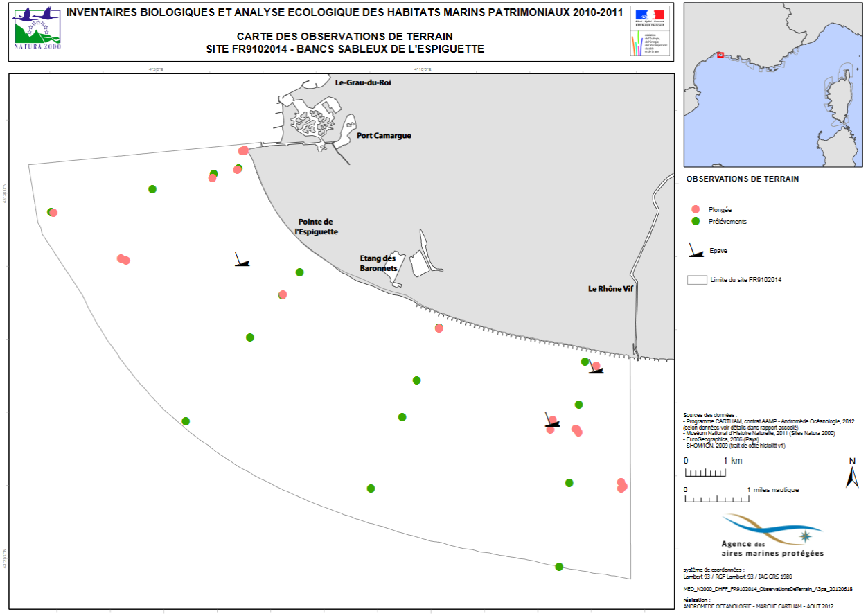Click the 'Plongée' legend text

[x=720, y=209]
